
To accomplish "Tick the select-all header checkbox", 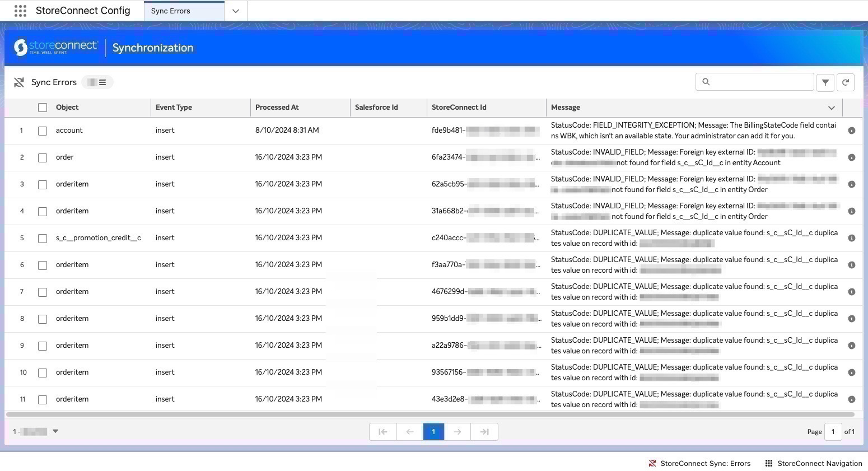I will pos(43,108).
